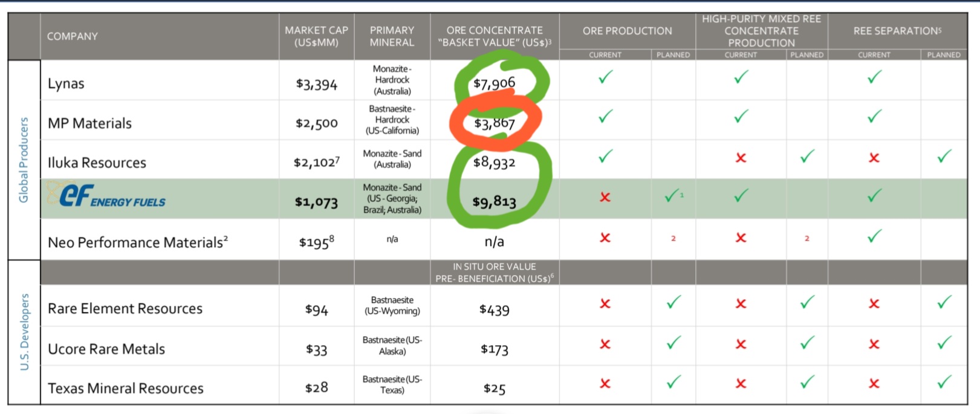Image resolution: width=980 pixels, height=414 pixels.
Task: Click Ucore's red X under REE Separation Current
Action: click(874, 344)
